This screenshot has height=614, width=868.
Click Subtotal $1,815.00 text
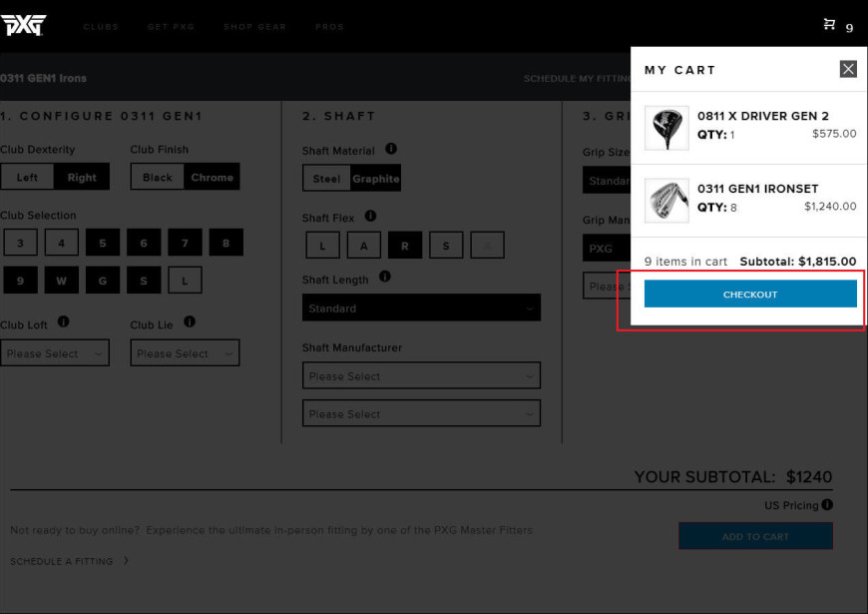(798, 261)
